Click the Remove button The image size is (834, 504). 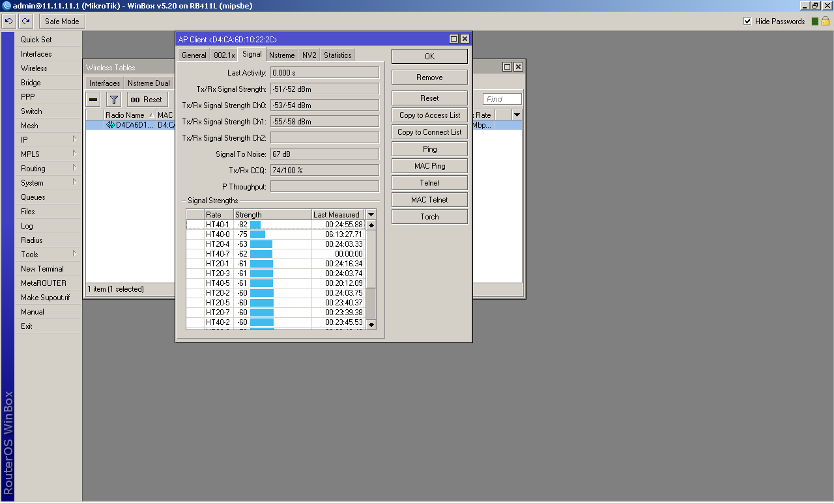(429, 77)
